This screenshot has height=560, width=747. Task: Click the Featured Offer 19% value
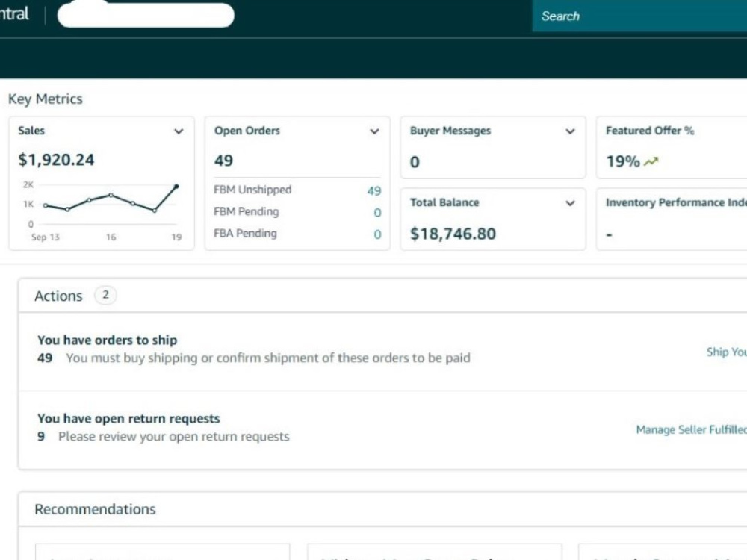tap(623, 161)
